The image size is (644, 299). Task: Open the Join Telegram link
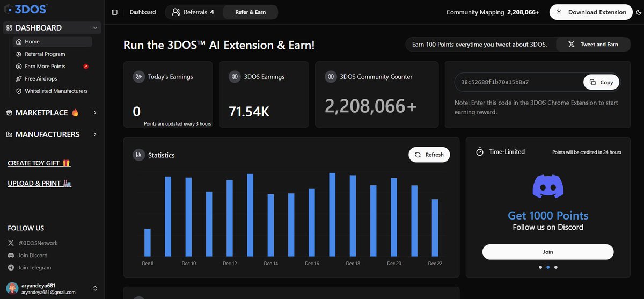point(34,267)
